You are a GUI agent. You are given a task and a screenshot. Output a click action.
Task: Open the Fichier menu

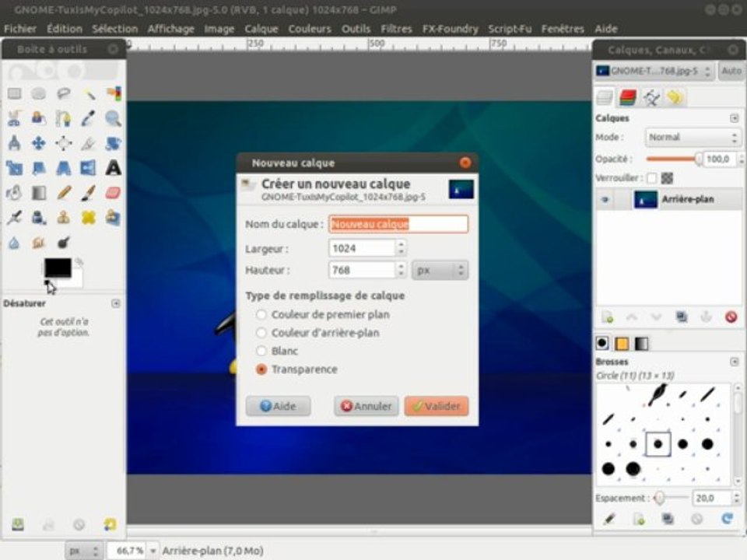tap(20, 29)
